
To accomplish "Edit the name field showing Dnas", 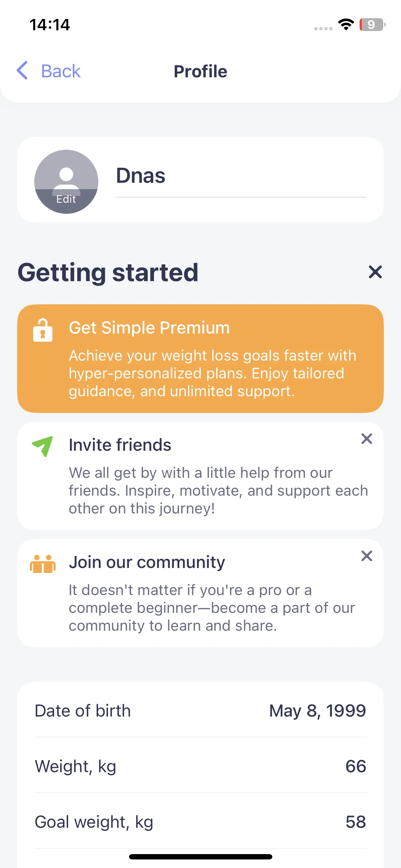I will coord(241,176).
